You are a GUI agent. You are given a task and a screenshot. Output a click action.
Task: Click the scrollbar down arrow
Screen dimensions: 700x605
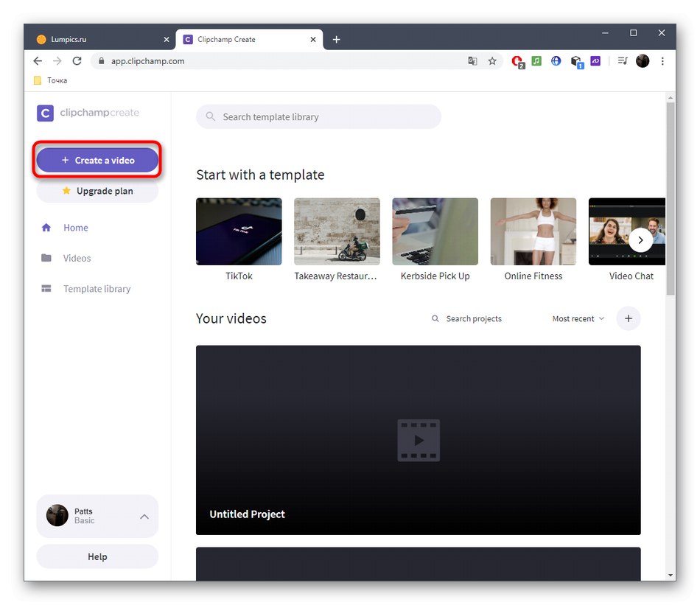click(671, 576)
